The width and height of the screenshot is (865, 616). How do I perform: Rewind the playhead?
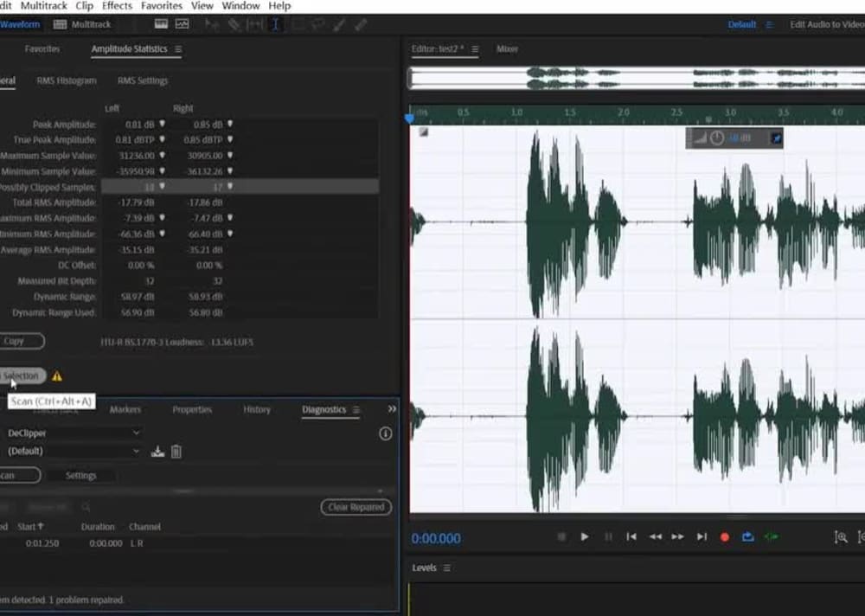click(x=656, y=537)
